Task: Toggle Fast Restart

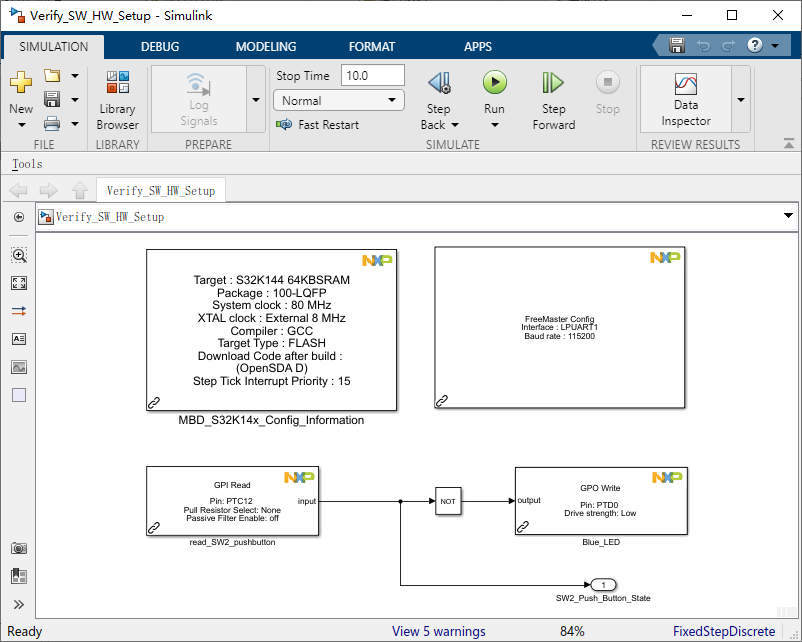Action: [318, 124]
